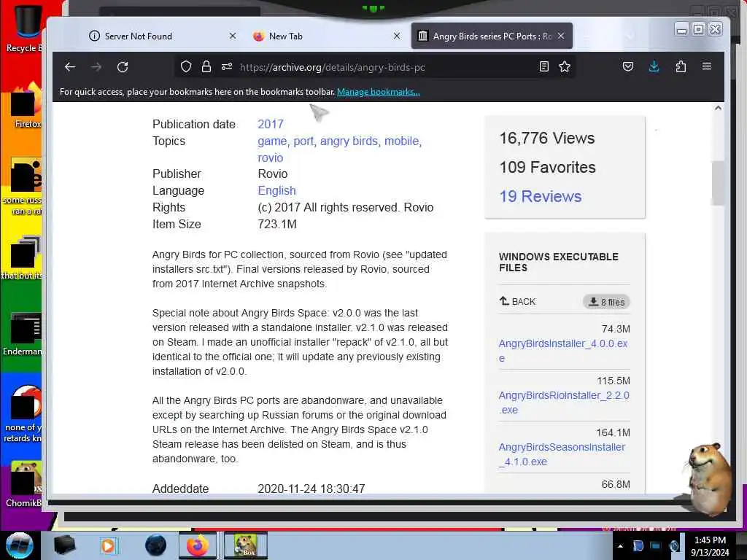Image resolution: width=747 pixels, height=560 pixels.
Task: Open the angry birds topic link
Action: [349, 141]
